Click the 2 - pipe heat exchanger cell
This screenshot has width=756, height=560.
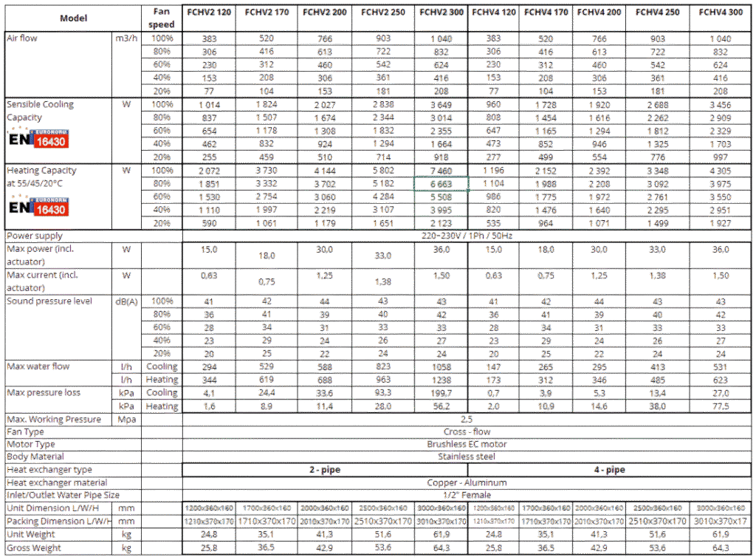(x=325, y=470)
